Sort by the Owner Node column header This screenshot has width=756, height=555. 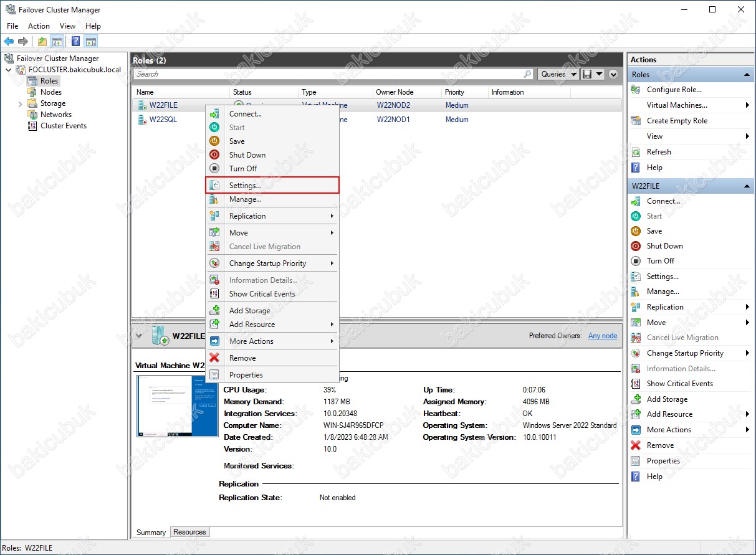pos(407,92)
